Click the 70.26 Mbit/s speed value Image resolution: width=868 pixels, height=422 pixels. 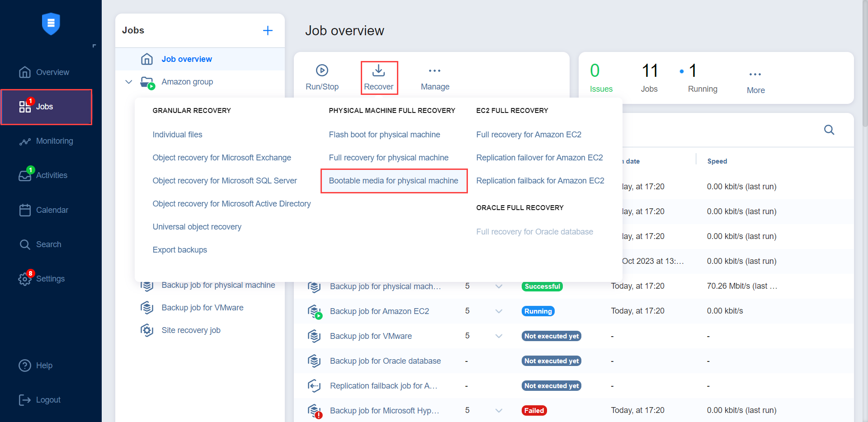point(742,286)
